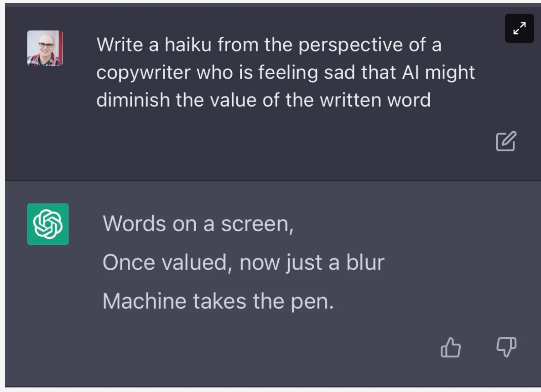This screenshot has height=392, width=541.
Task: Give the haiku response a thumbs up
Action: [x=451, y=347]
